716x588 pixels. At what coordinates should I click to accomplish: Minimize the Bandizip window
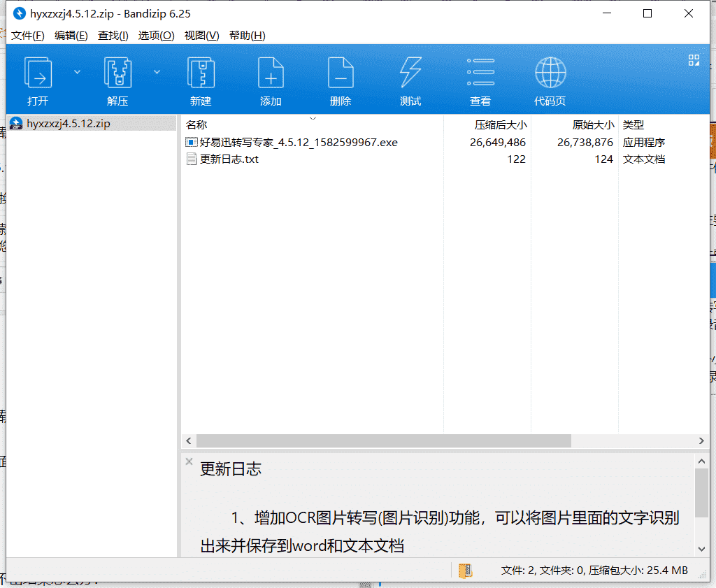coord(607,14)
